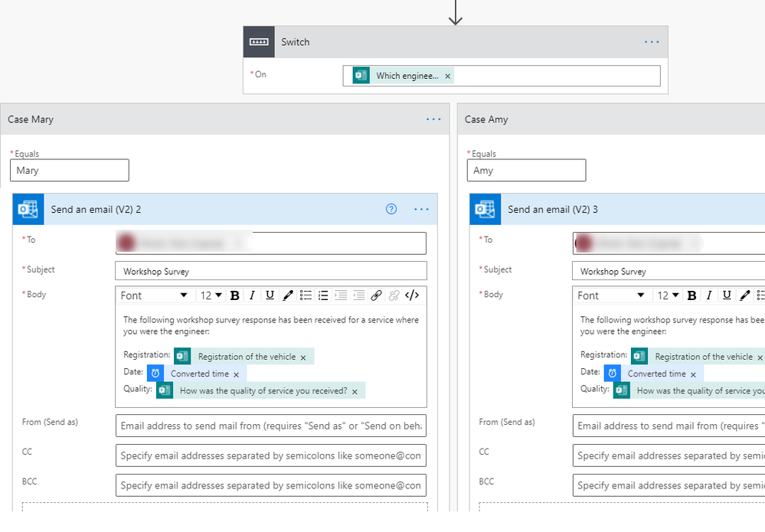Edit the Case Amy Equals field
Screen dimensions: 765x532
click(x=526, y=170)
